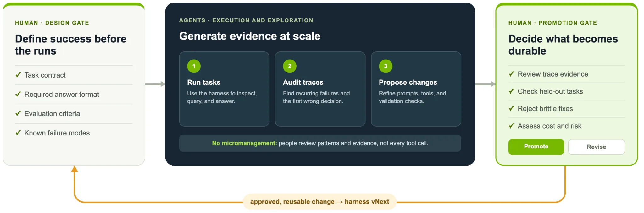This screenshot has height=213, width=644.
Task: Select the Required answer format item
Action: point(74,95)
